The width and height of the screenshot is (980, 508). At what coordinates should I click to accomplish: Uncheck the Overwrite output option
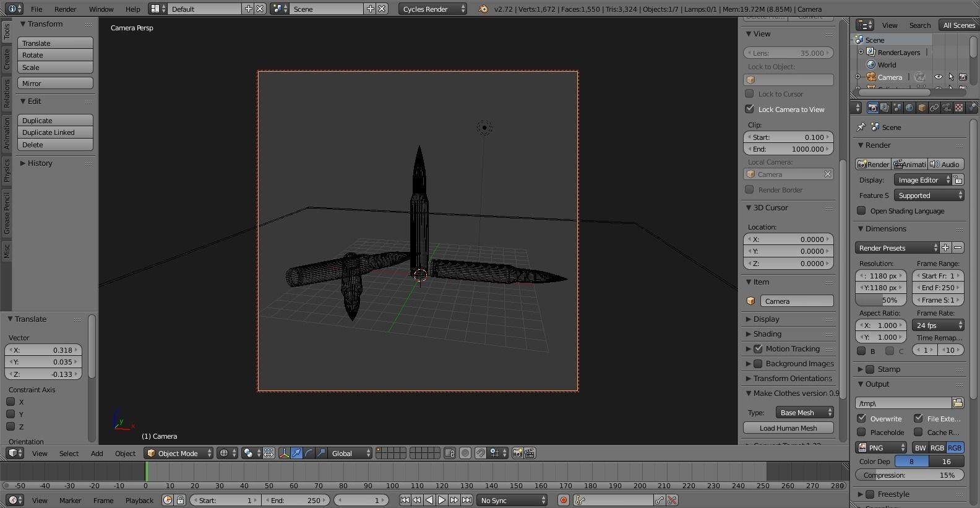[x=861, y=418]
